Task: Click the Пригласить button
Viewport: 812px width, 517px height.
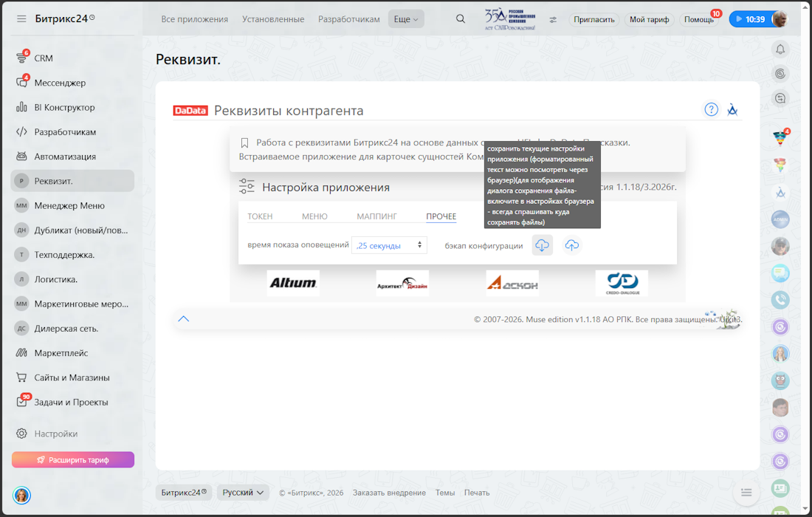Action: click(594, 20)
